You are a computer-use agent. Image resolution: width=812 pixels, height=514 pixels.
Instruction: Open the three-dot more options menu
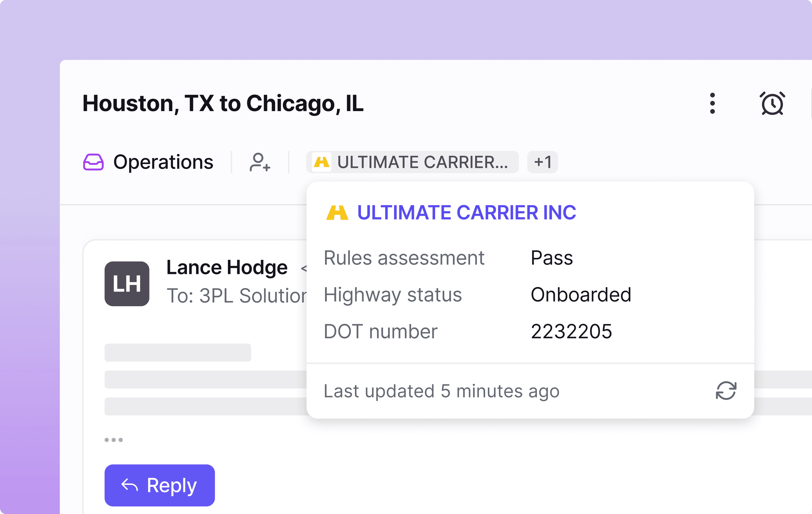tap(712, 103)
